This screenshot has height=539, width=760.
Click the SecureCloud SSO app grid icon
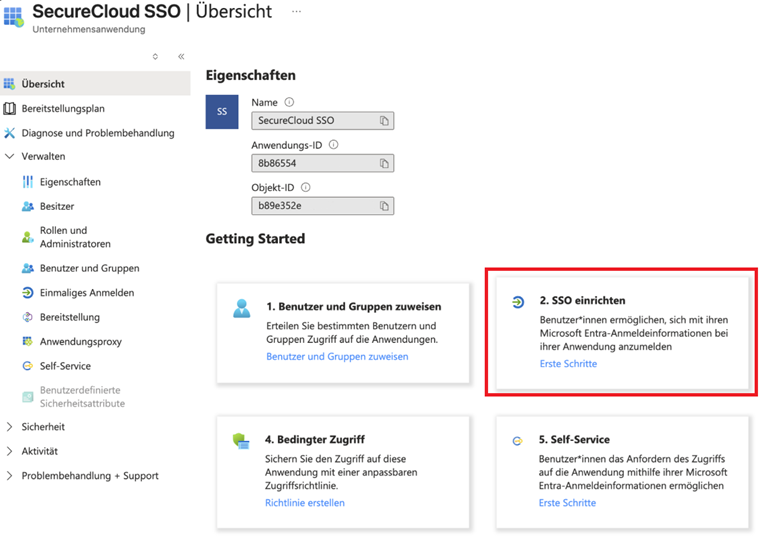14,16
